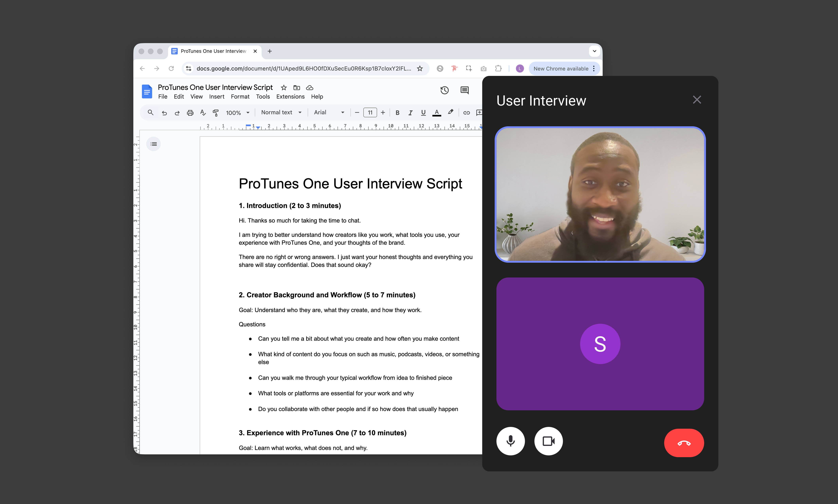The width and height of the screenshot is (838, 504).
Task: Open spelling and grammar check
Action: pyautogui.click(x=203, y=112)
